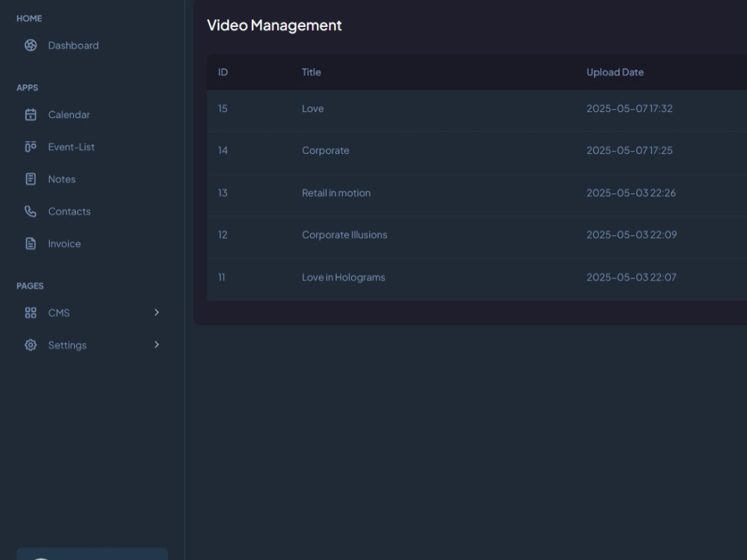Click ID cell 12
The height and width of the screenshot is (560, 747).
tap(223, 234)
